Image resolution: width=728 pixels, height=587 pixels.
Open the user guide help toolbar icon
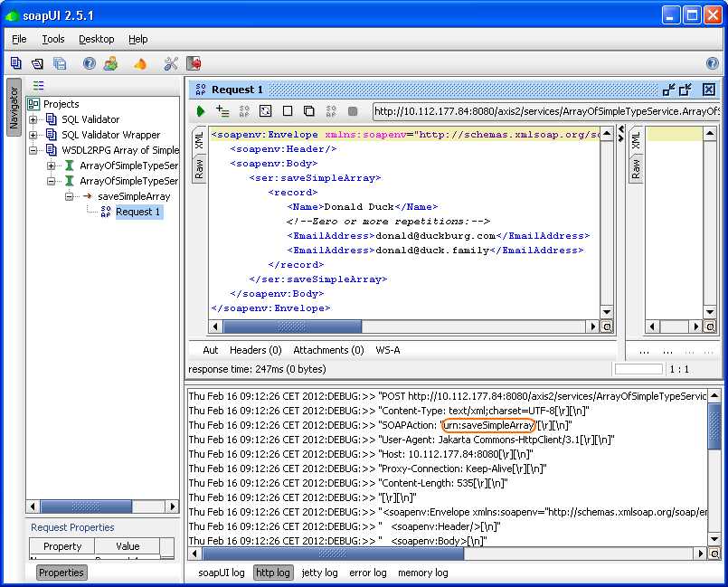(x=90, y=63)
